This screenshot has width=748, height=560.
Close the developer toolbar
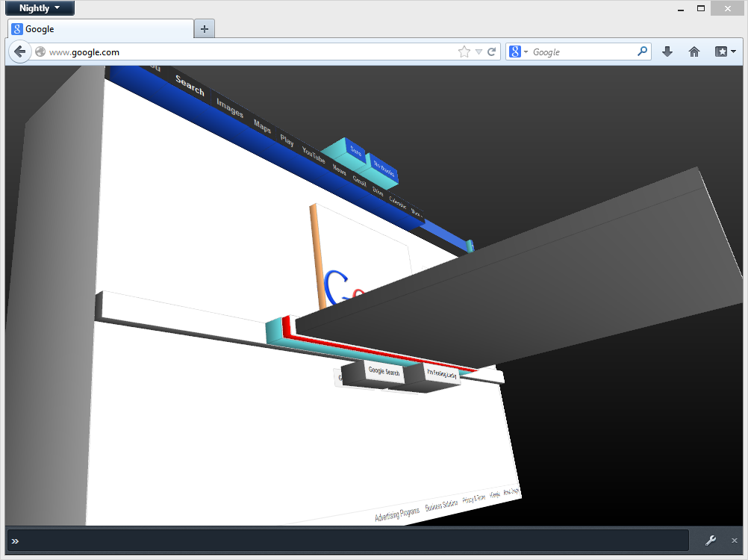[734, 541]
